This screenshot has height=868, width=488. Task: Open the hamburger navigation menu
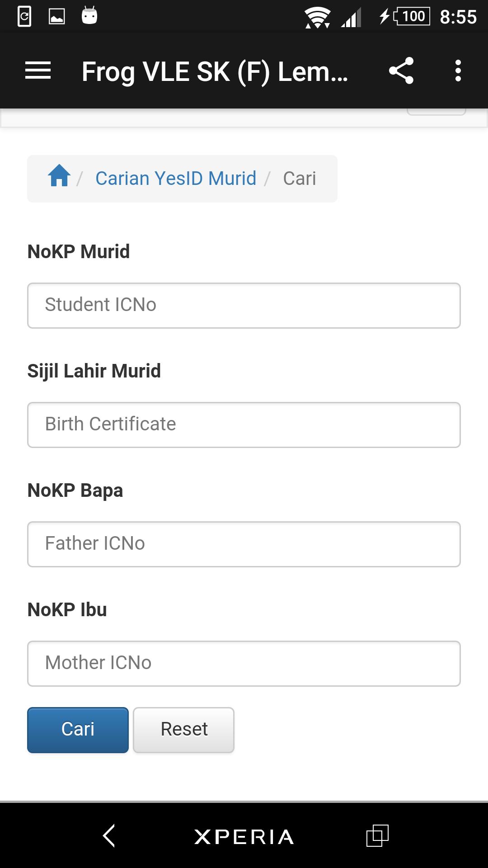[x=38, y=71]
